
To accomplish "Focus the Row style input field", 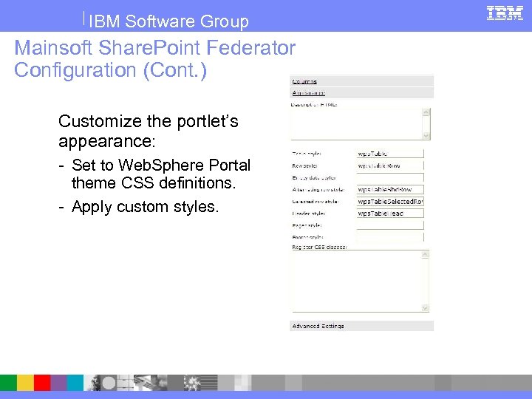I will 390,166.
